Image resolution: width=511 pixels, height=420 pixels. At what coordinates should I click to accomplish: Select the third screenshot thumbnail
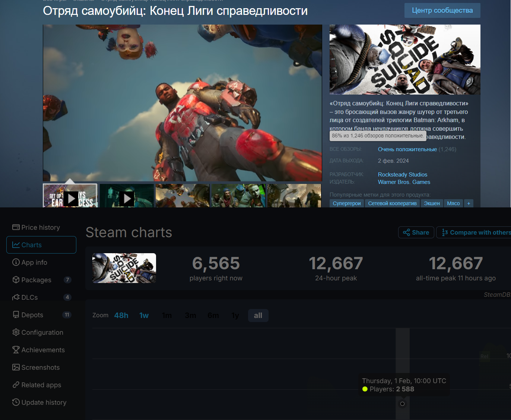(x=182, y=196)
